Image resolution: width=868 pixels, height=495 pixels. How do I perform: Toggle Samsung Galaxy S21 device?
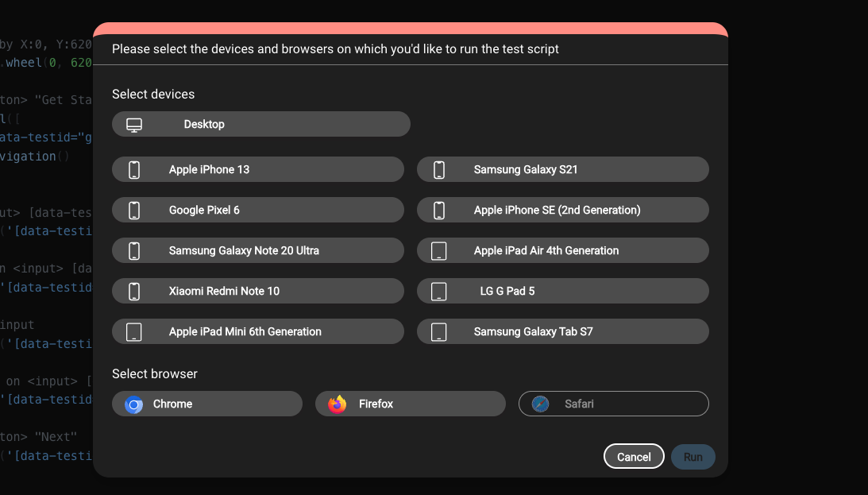[x=563, y=169]
